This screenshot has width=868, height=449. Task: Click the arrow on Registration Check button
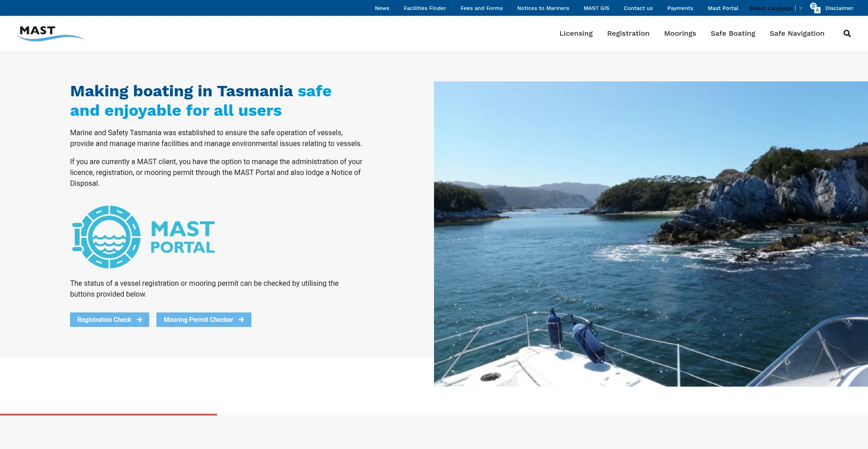pyautogui.click(x=139, y=320)
